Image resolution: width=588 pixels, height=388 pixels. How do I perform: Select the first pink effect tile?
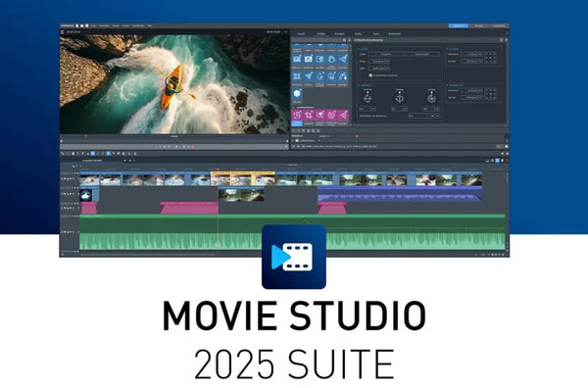pos(297,115)
